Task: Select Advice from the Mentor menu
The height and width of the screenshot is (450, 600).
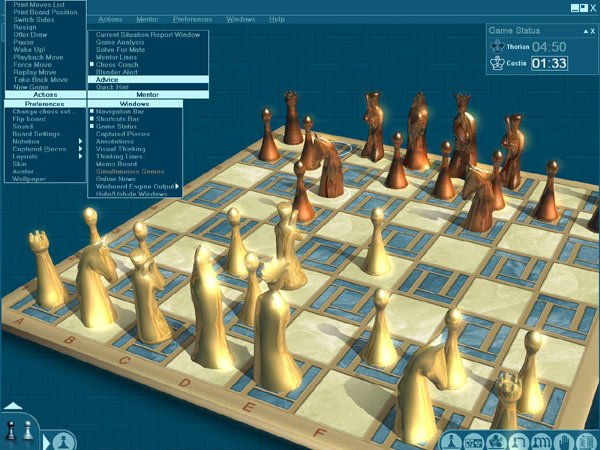Action: coord(106,78)
